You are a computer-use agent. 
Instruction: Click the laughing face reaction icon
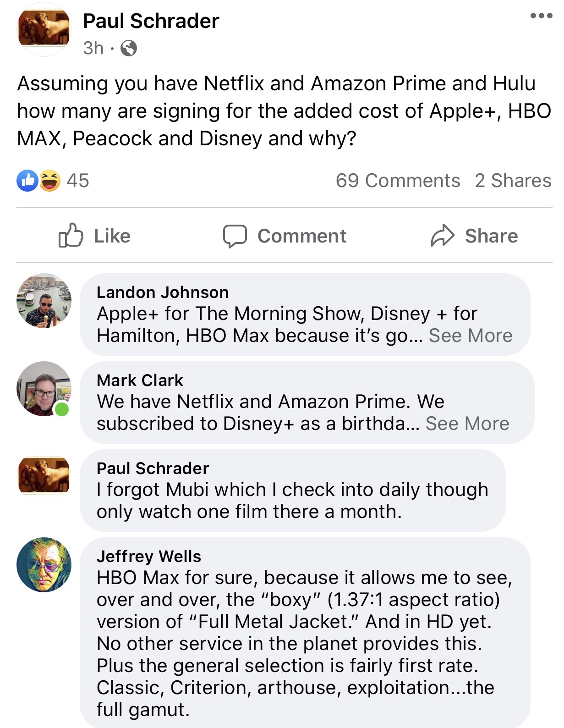coord(50,181)
